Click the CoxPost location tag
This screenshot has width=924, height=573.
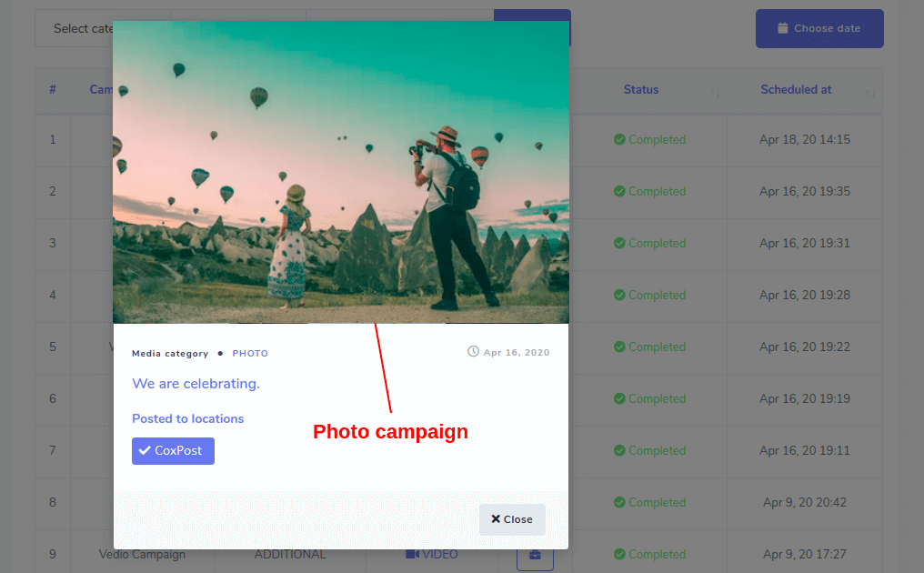(173, 451)
